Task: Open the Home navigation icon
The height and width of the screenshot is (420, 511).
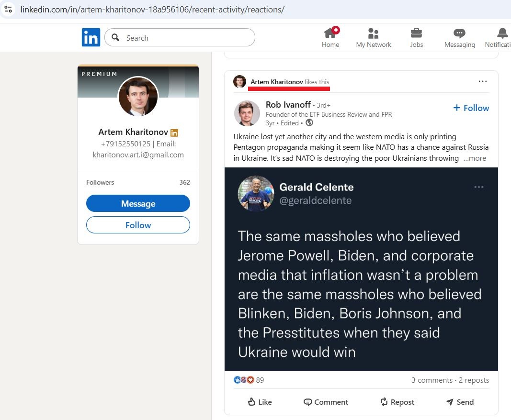Action: click(330, 33)
